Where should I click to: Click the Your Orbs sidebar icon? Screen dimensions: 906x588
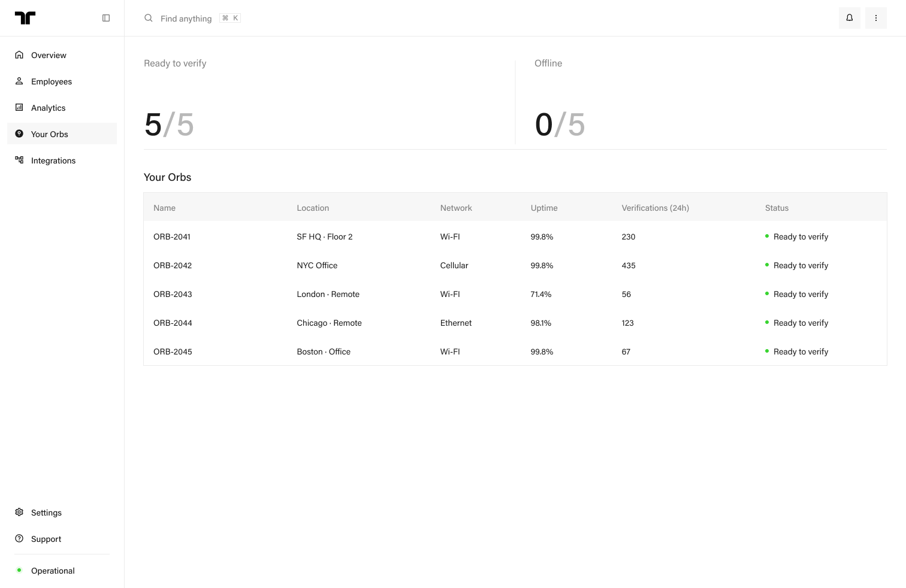click(x=19, y=134)
